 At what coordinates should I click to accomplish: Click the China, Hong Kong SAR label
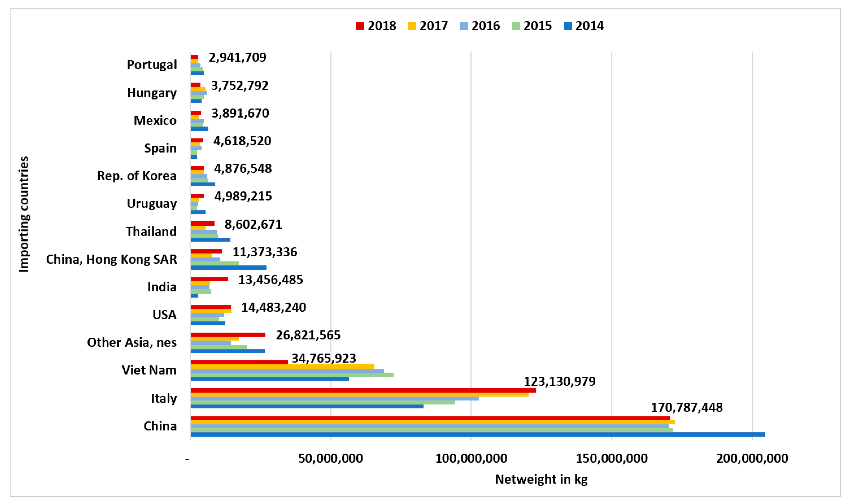pos(111,260)
